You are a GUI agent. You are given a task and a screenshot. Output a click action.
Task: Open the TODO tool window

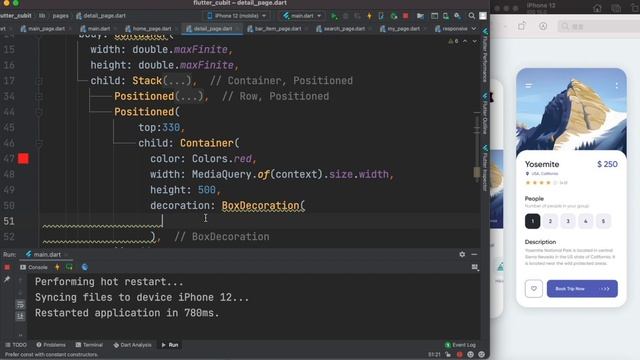point(16,345)
